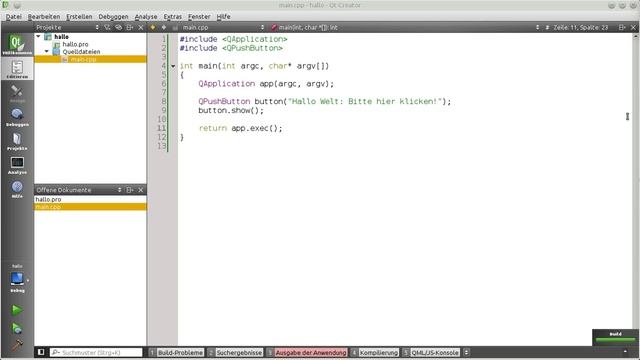Split the editor view with the split icon
The image size is (640, 360).
click(622, 27)
